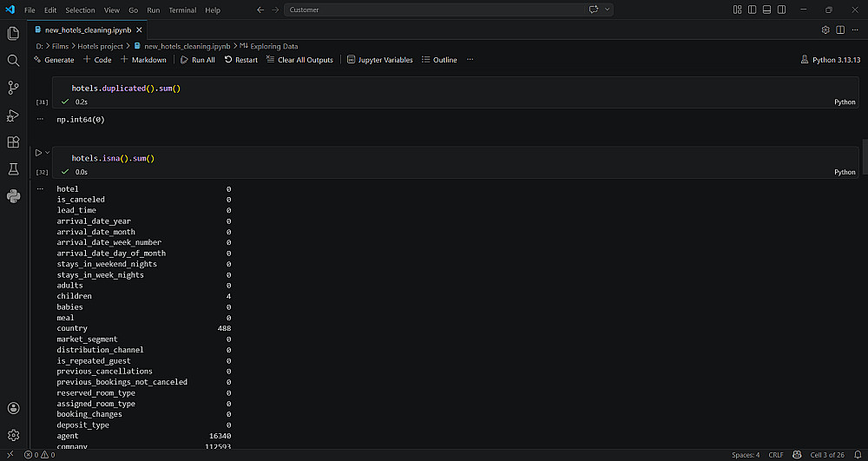Toggle the Secondary Side Bar layout button
This screenshot has height=461, width=868.
[782, 10]
